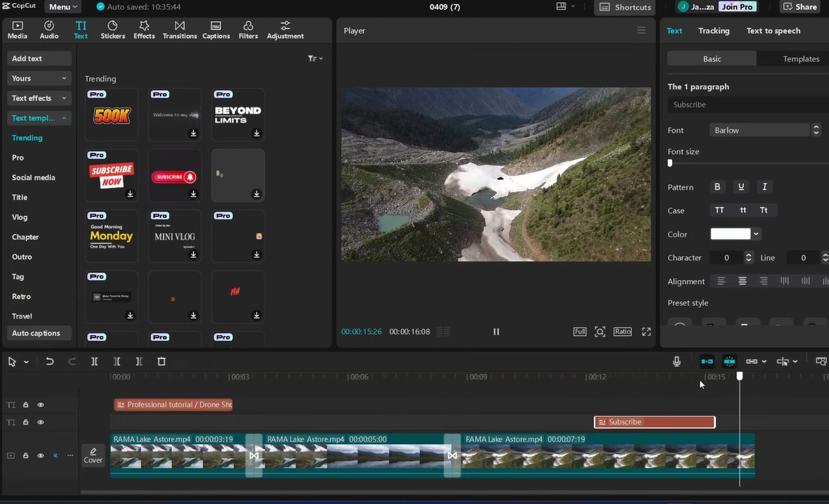Select the Templates sub-tab

tap(800, 59)
